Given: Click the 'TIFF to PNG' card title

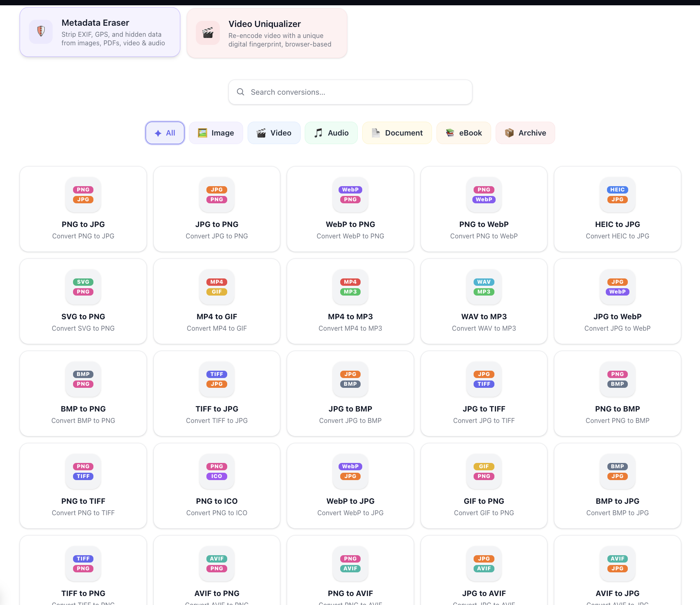Looking at the screenshot, I should coord(83,594).
